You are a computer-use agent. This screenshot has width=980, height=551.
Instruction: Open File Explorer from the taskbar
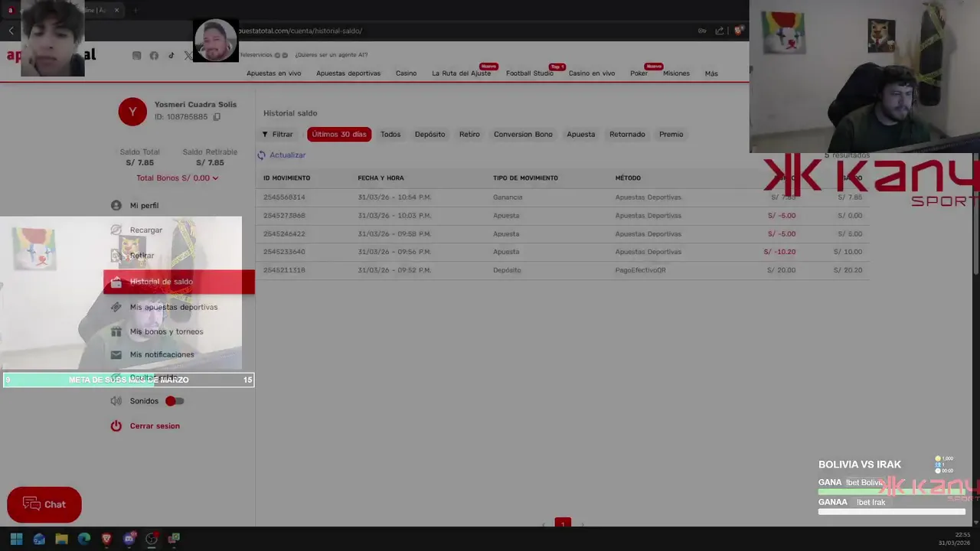tap(61, 539)
